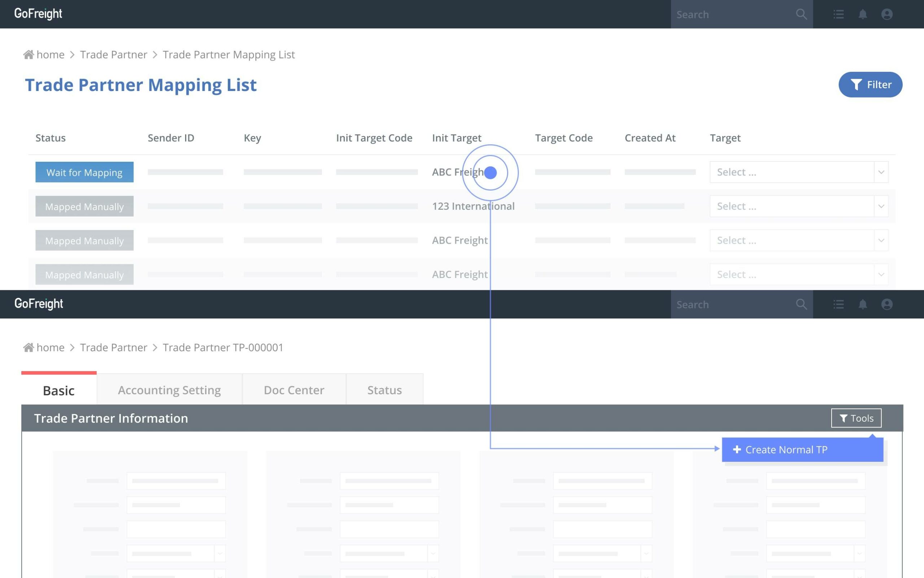Open Target select on third table row
This screenshot has height=578, width=924.
[799, 240]
